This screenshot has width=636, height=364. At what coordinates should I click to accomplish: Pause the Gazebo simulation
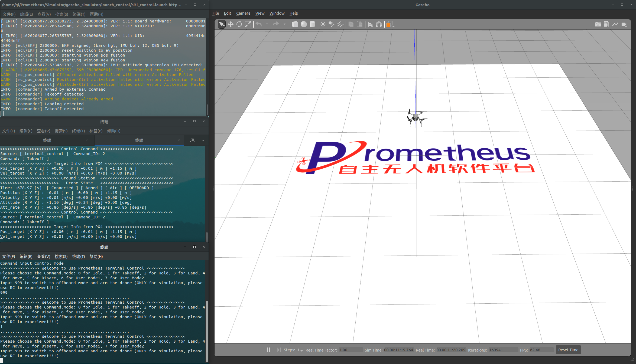(x=268, y=350)
